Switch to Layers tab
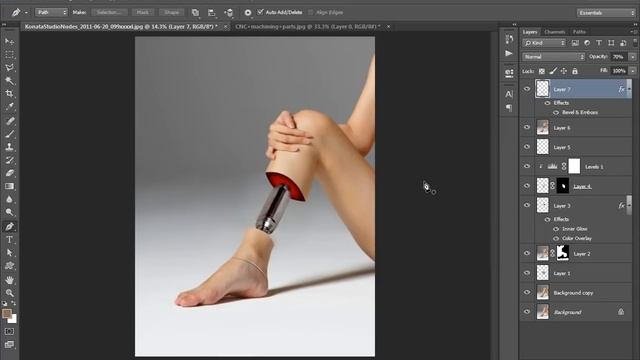Viewport: 640px width, 360px height. pyautogui.click(x=530, y=32)
